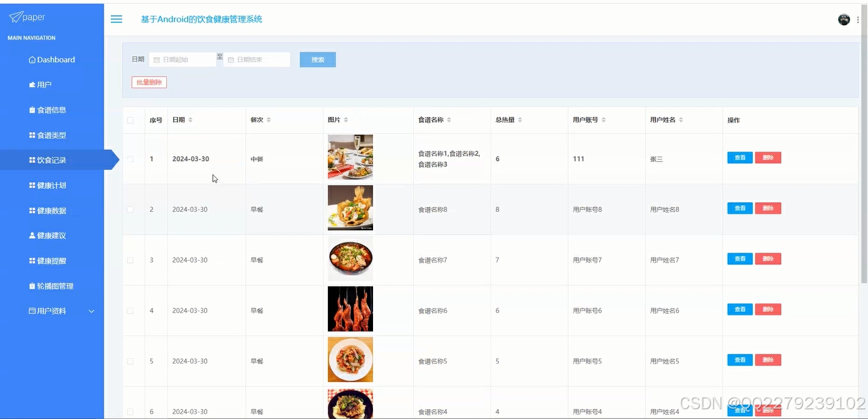Screen dimensions: 868x419
Task: Expand the 用户资料 sidebar section
Action: [x=52, y=311]
